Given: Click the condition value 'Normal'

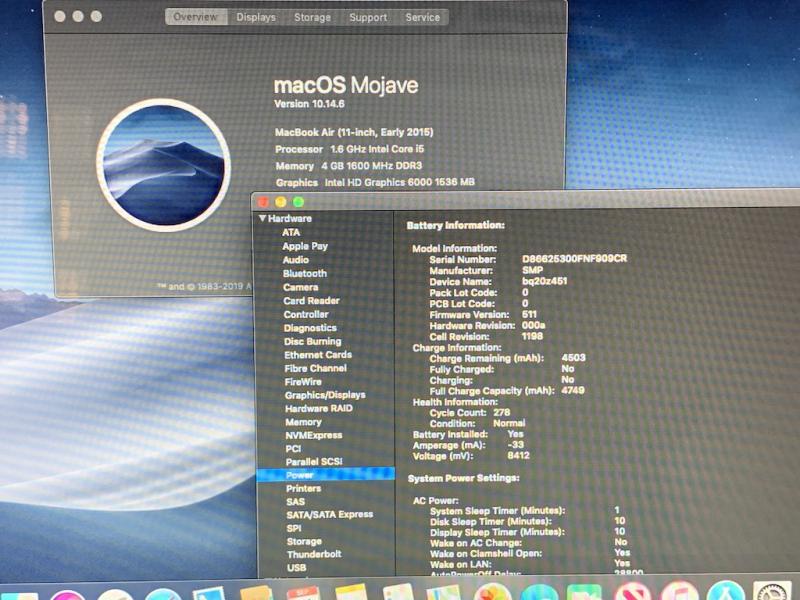Looking at the screenshot, I should point(509,423).
